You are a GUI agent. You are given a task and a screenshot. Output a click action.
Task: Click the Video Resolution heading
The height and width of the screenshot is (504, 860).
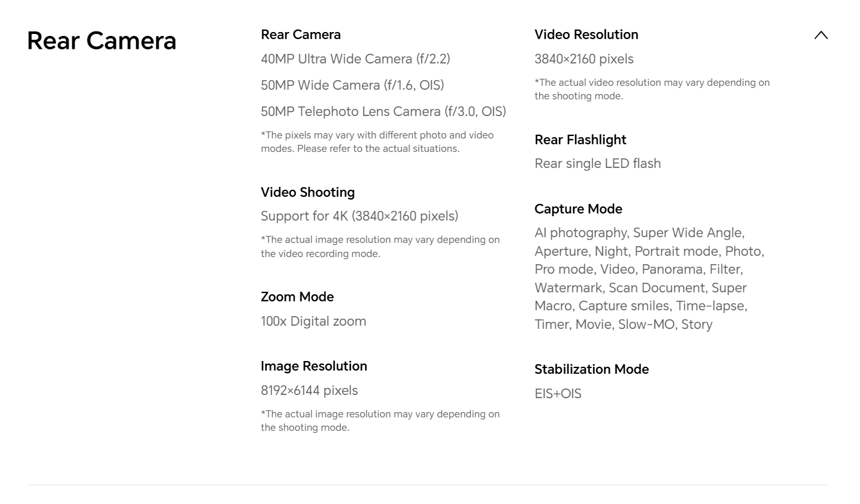tap(586, 35)
